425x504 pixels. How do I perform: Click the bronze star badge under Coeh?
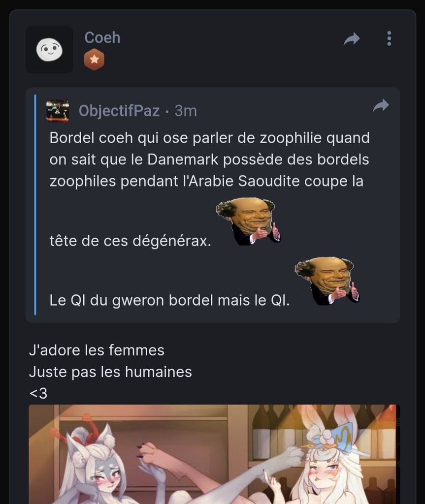(94, 60)
